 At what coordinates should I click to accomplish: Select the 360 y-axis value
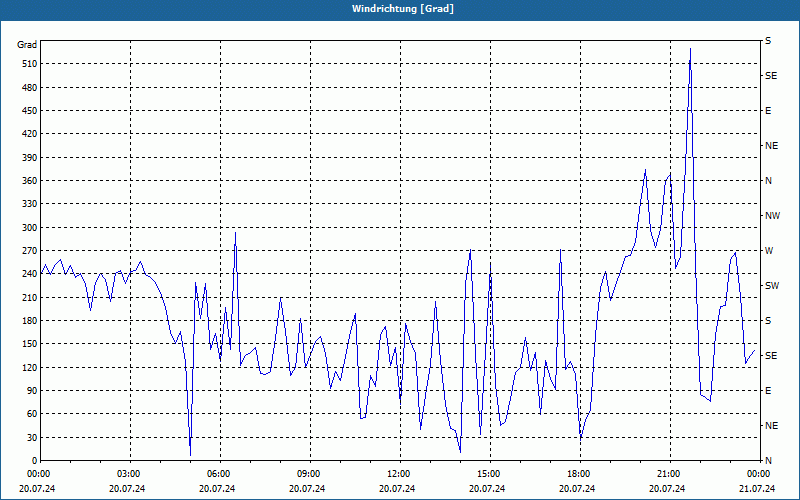point(29,181)
